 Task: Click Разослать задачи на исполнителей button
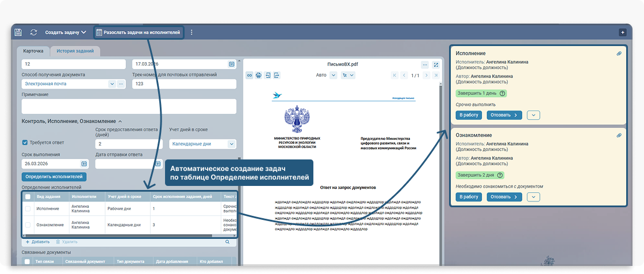138,32
